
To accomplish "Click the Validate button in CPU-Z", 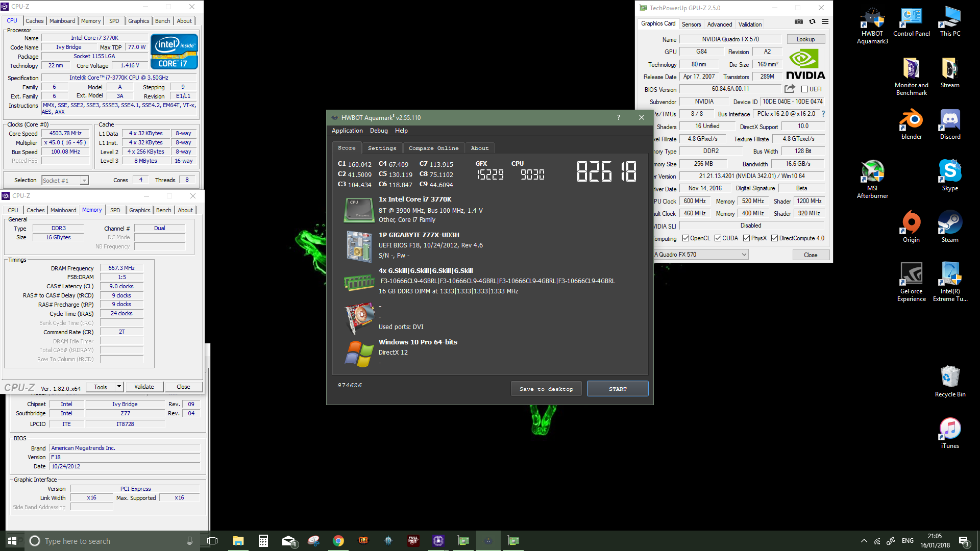I will click(144, 387).
